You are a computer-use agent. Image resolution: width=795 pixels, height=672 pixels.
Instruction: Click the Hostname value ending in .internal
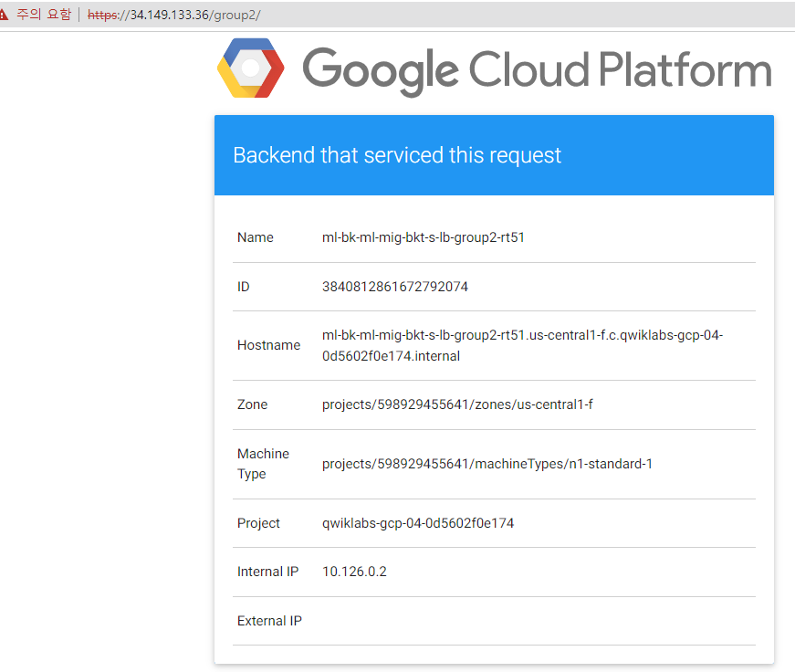(x=522, y=345)
